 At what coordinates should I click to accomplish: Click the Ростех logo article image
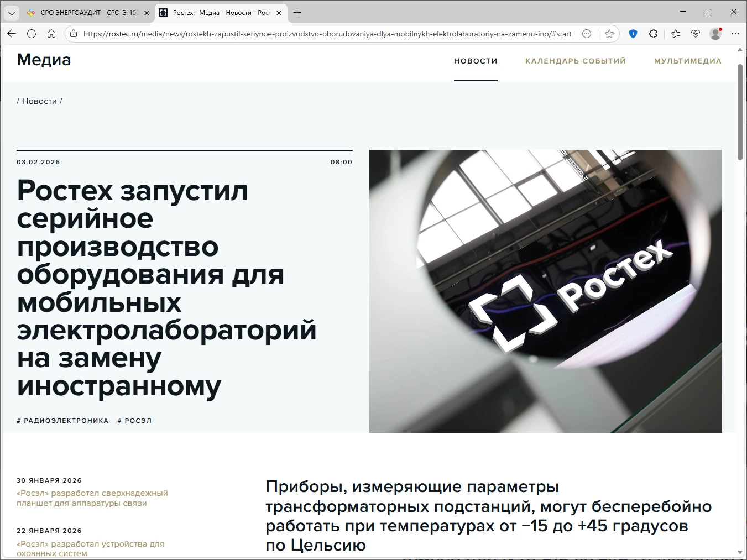(546, 291)
